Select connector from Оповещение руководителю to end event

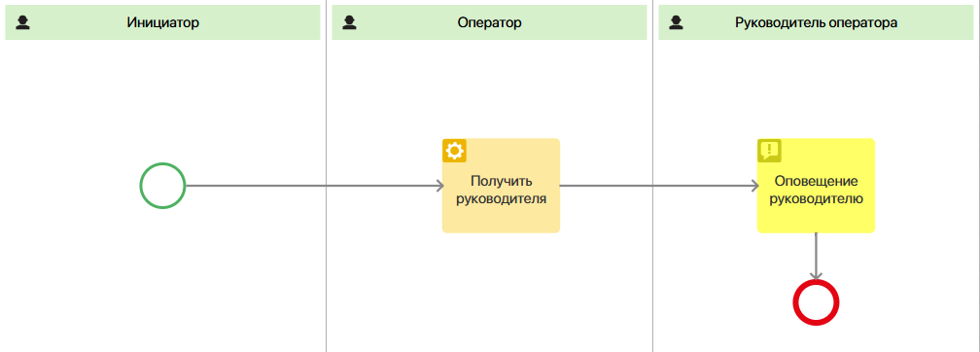[816, 257]
